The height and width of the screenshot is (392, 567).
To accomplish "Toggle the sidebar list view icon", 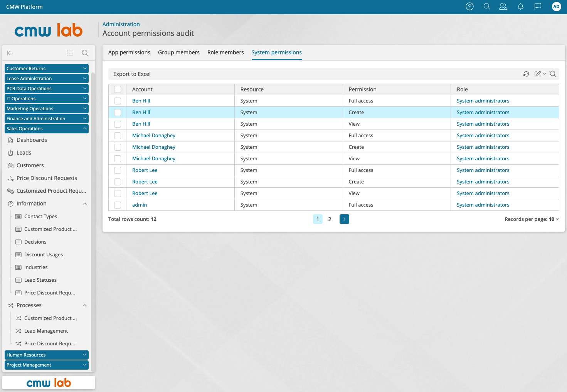I will tap(70, 53).
